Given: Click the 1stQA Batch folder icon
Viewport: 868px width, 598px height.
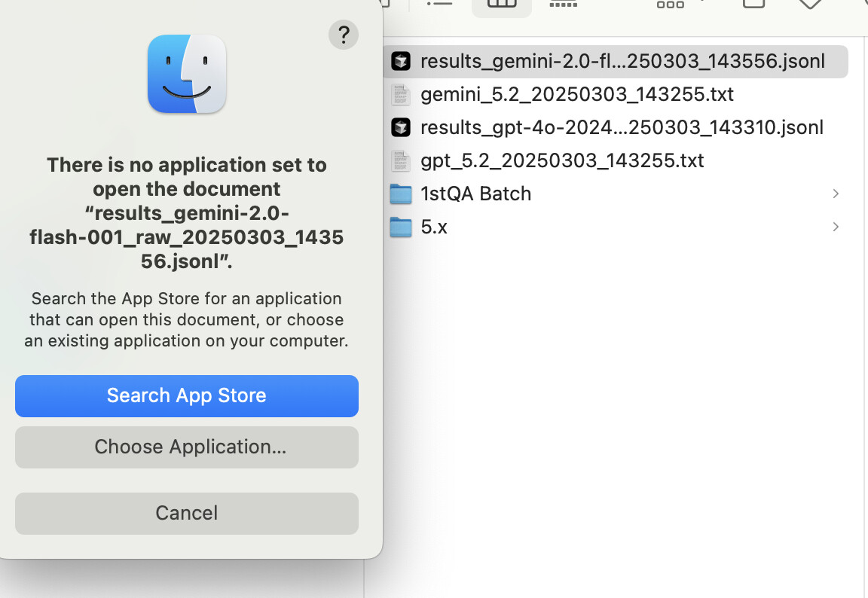Looking at the screenshot, I should (401, 194).
